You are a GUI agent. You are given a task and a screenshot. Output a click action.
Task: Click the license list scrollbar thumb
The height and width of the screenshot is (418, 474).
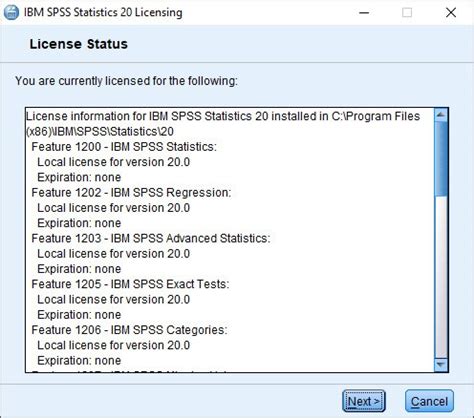coord(441,159)
